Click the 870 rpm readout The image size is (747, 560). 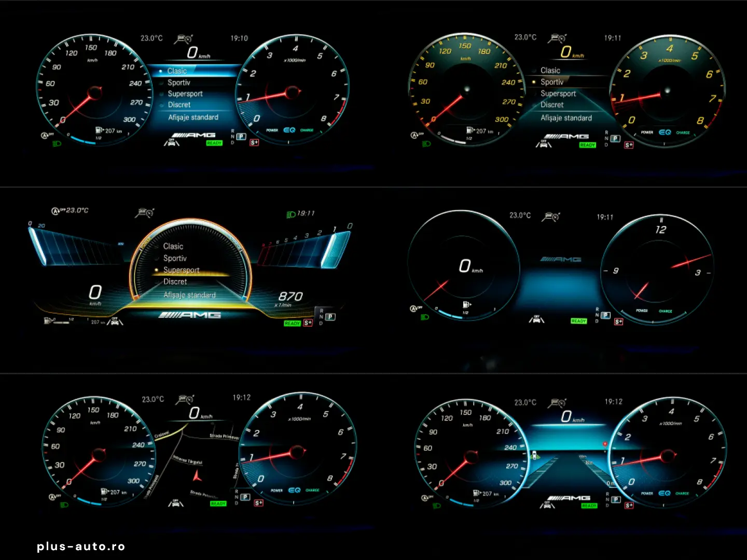pyautogui.click(x=290, y=296)
